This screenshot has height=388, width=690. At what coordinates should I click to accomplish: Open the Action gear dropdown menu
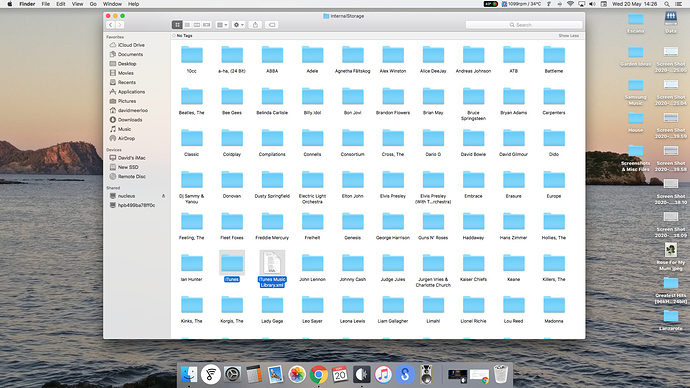coord(239,25)
